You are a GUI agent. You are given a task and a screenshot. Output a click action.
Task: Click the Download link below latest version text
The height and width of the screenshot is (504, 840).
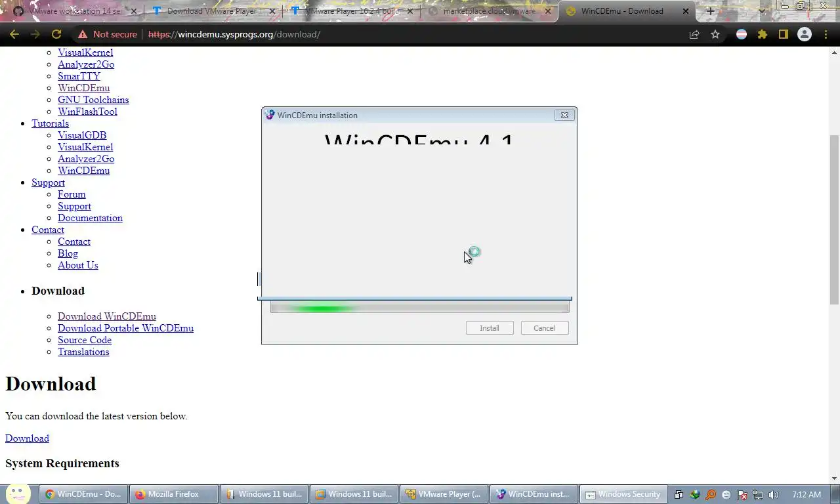[27, 438]
